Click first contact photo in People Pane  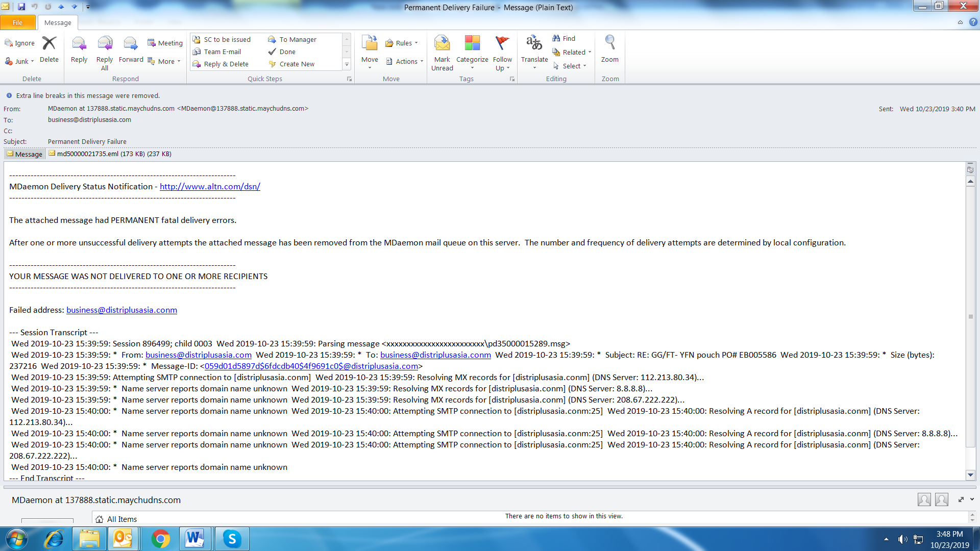tap(924, 499)
